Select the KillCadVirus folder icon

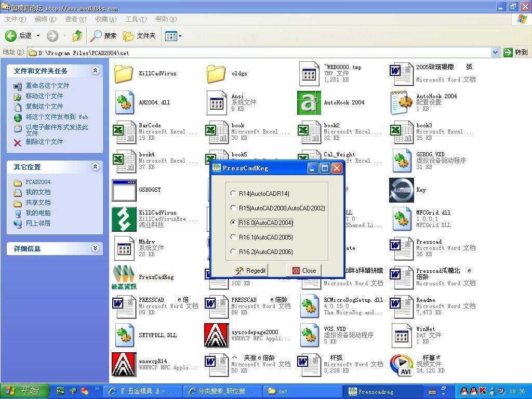(124, 73)
